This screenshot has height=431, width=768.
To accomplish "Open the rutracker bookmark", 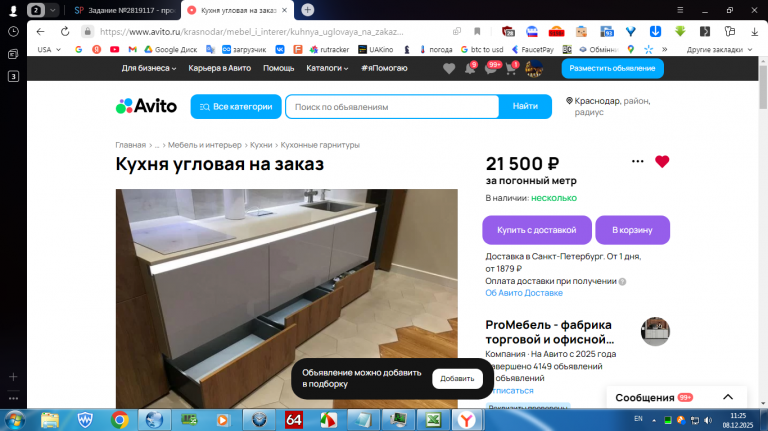I will click(330, 49).
